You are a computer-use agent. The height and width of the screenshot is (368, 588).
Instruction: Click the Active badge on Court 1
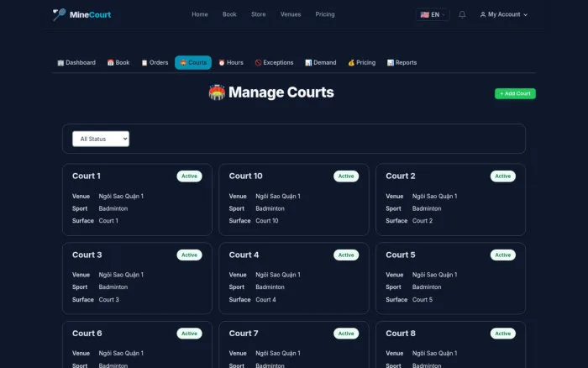coord(189,176)
